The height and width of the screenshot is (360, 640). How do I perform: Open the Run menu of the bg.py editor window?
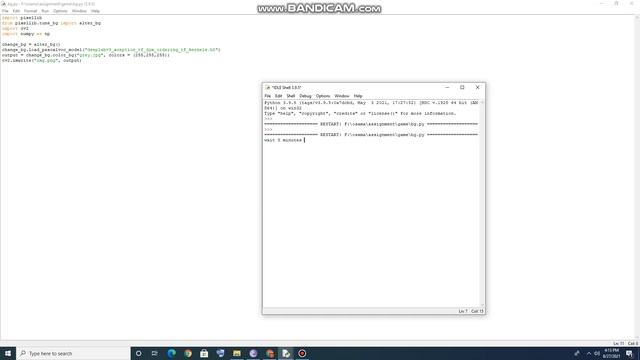pyautogui.click(x=45, y=11)
